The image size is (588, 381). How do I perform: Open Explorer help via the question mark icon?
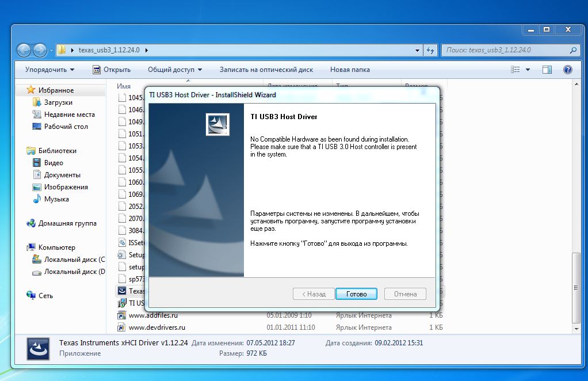coord(568,70)
